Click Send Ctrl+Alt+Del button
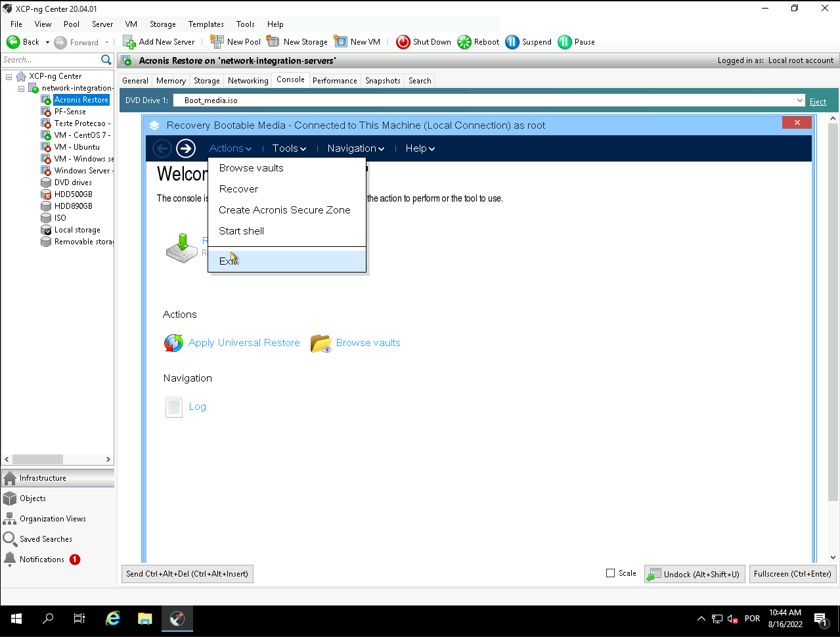This screenshot has height=637, width=840. pos(187,574)
